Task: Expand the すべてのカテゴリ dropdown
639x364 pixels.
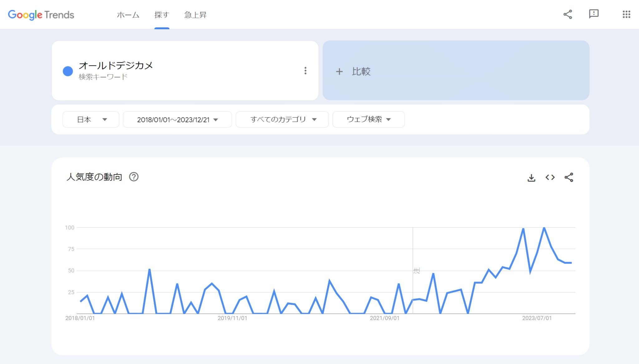Action: click(x=282, y=119)
